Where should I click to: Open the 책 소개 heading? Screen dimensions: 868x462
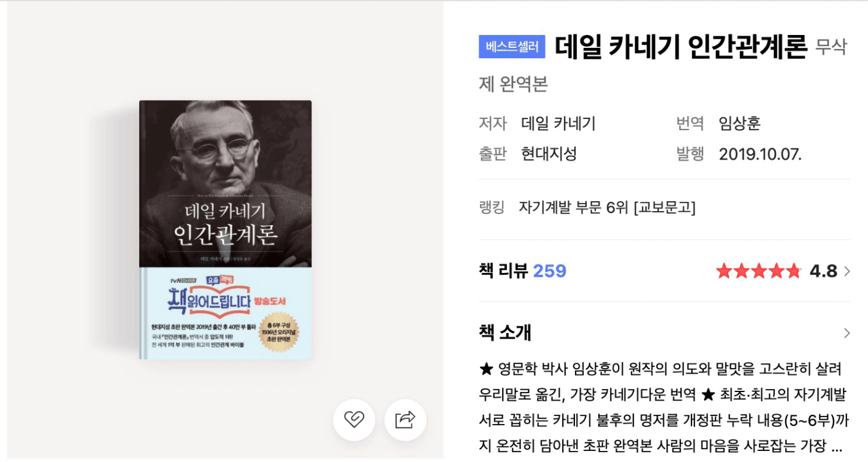[505, 333]
